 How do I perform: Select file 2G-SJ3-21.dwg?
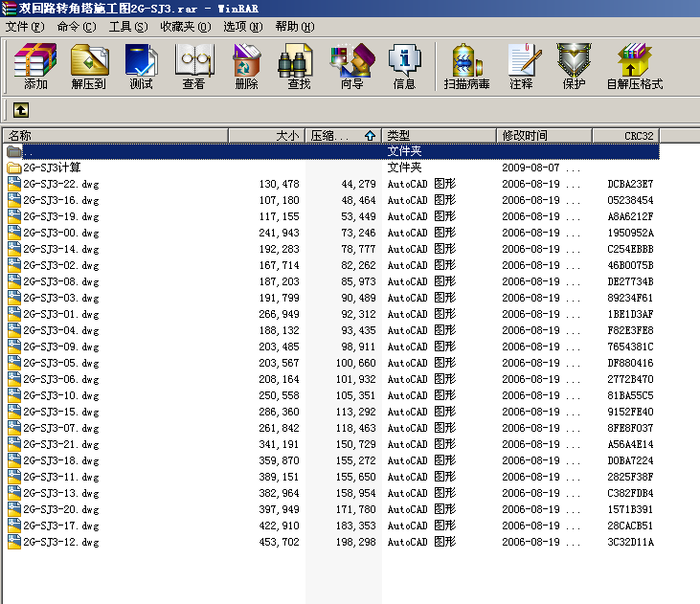(332, 445)
